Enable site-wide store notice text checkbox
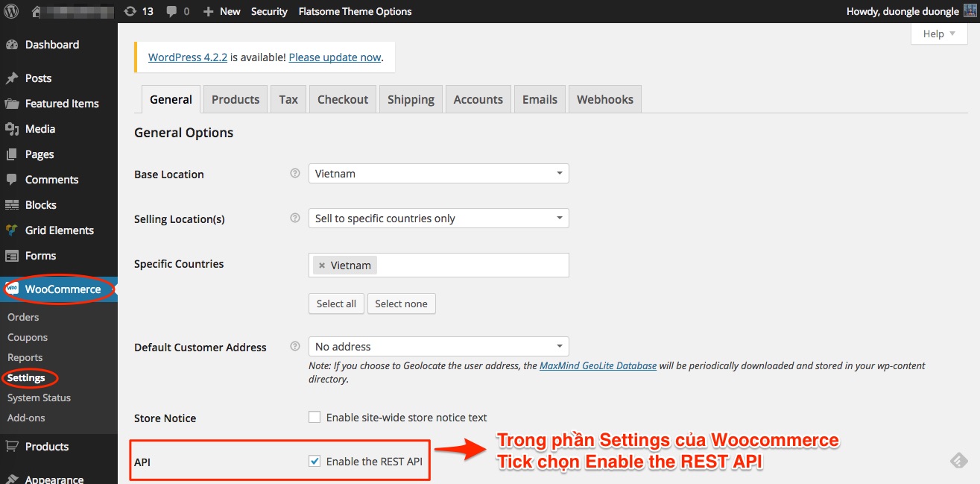The height and width of the screenshot is (484, 980). [314, 418]
